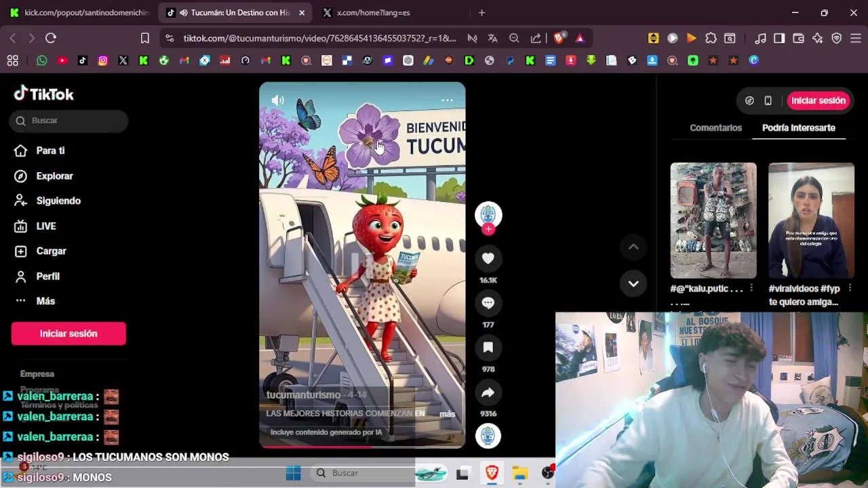This screenshot has width=868, height=488.
Task: Open the Instagram bookmark
Action: [x=103, y=60]
